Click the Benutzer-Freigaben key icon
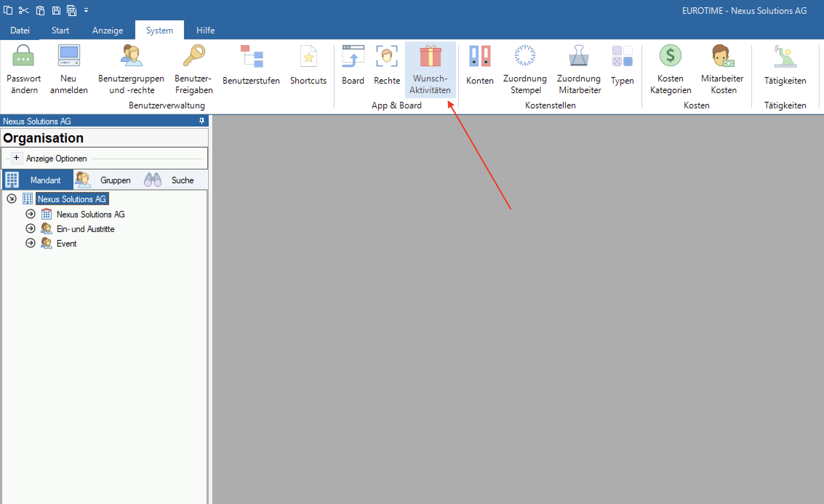The width and height of the screenshot is (824, 504). (x=194, y=56)
